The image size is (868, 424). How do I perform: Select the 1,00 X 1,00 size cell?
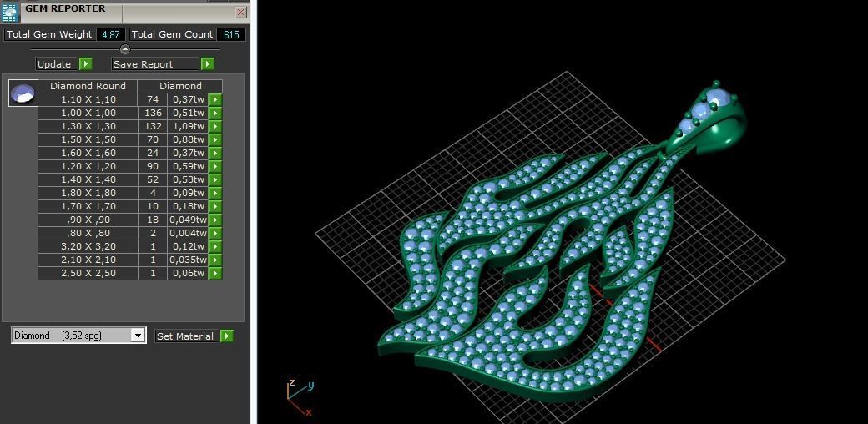point(88,113)
